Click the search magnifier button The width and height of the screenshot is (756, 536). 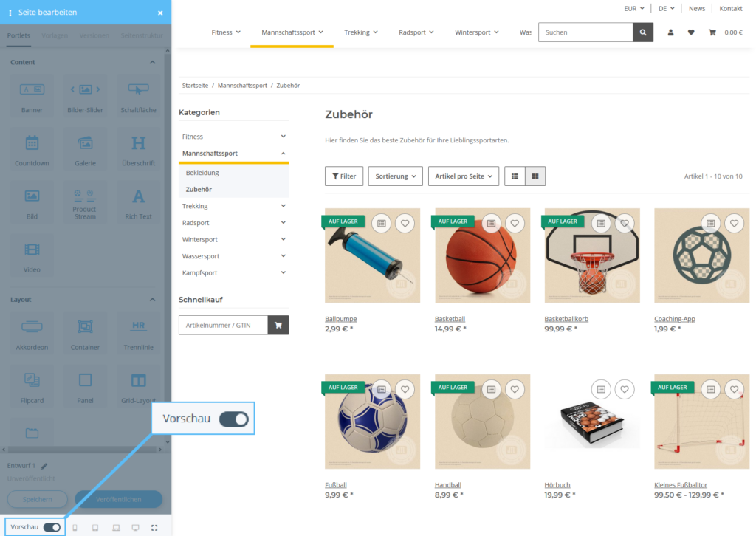(x=643, y=32)
